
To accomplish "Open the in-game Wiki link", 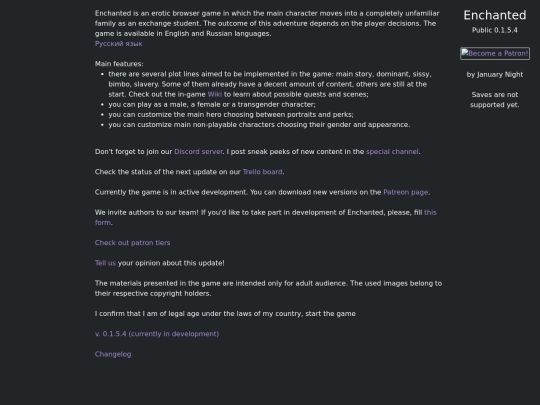I will 215,94.
